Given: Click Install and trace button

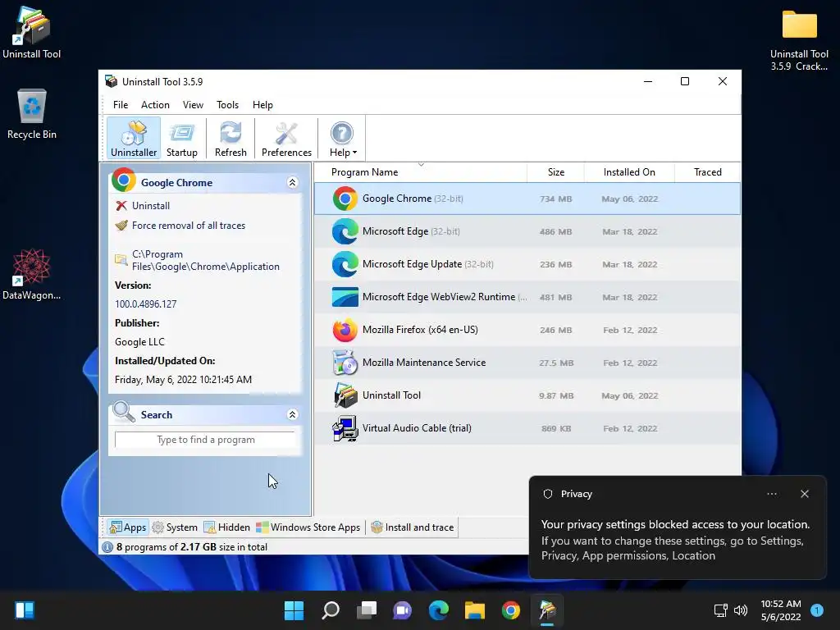Looking at the screenshot, I should 413,527.
